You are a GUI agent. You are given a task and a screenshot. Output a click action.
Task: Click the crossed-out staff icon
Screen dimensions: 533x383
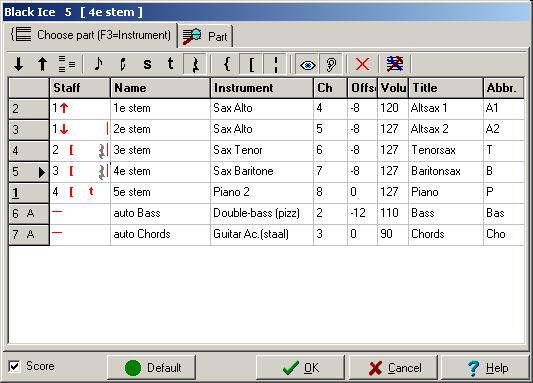(395, 64)
